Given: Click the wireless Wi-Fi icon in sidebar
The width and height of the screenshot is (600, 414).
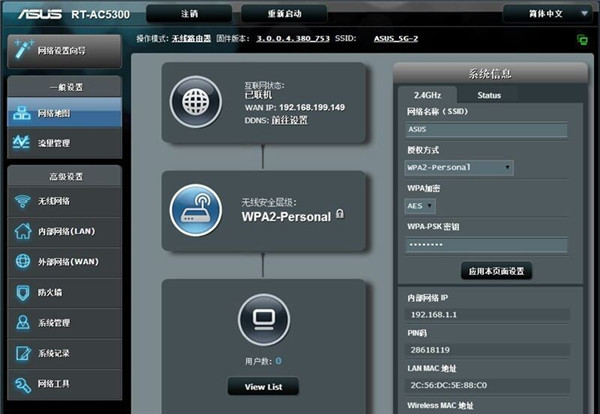Looking at the screenshot, I should coord(23,201).
